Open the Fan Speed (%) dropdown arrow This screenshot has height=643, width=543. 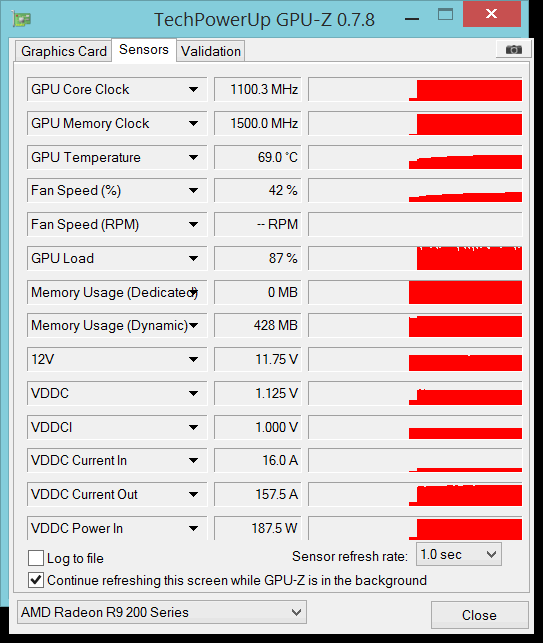(194, 190)
